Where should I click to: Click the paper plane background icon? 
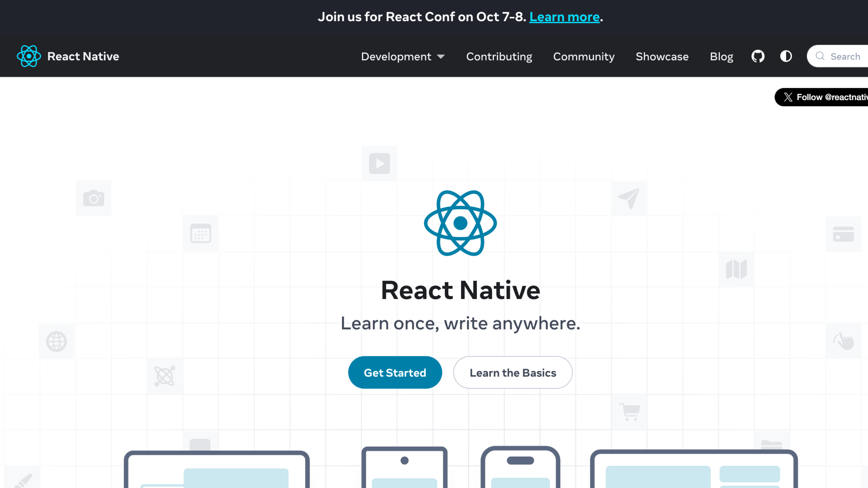pyautogui.click(x=629, y=198)
